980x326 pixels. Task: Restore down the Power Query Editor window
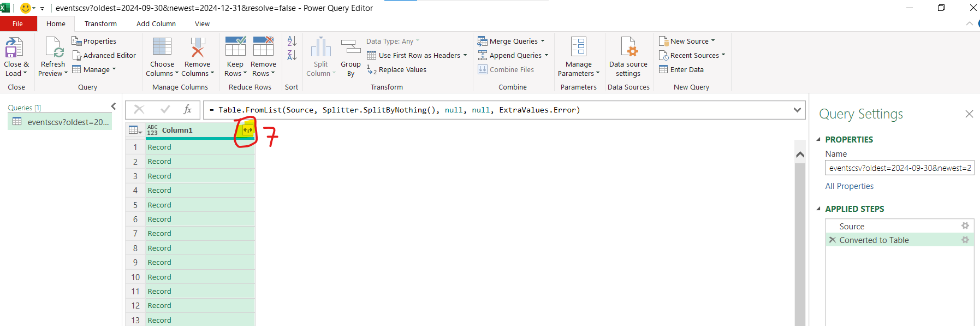coord(941,8)
